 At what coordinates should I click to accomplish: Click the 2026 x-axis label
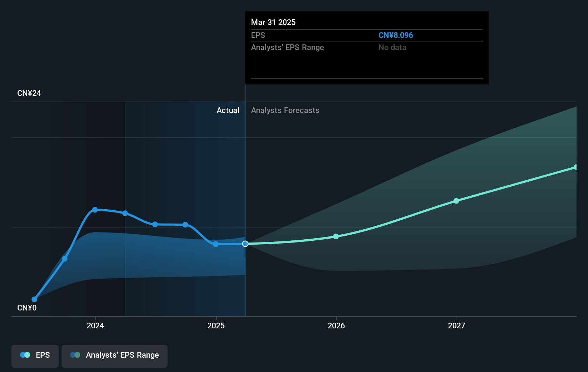pos(336,325)
